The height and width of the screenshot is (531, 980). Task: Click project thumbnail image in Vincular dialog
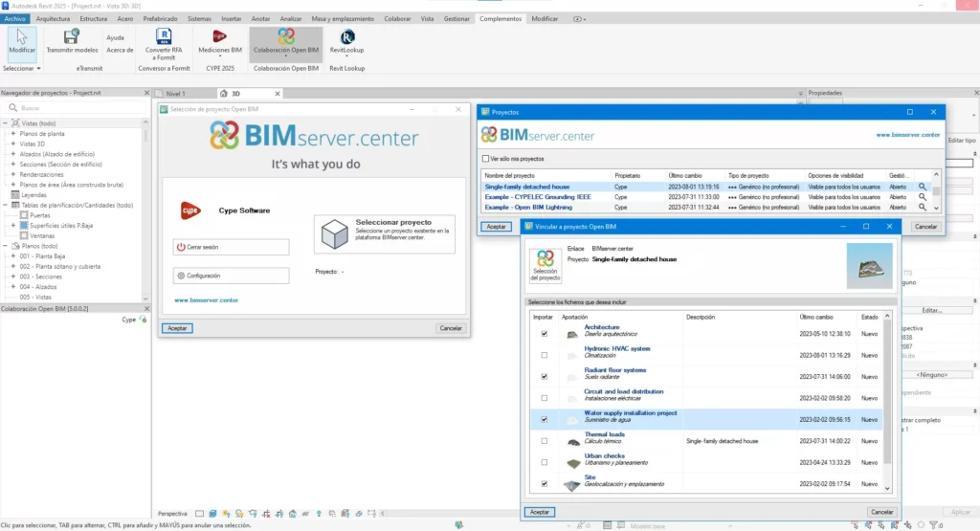point(869,266)
